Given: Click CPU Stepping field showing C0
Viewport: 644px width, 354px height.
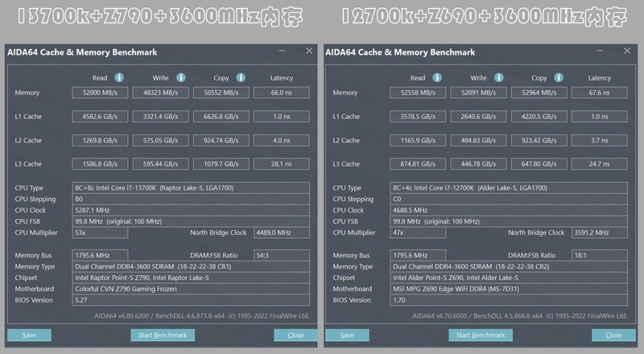Looking at the screenshot, I should tap(509, 200).
